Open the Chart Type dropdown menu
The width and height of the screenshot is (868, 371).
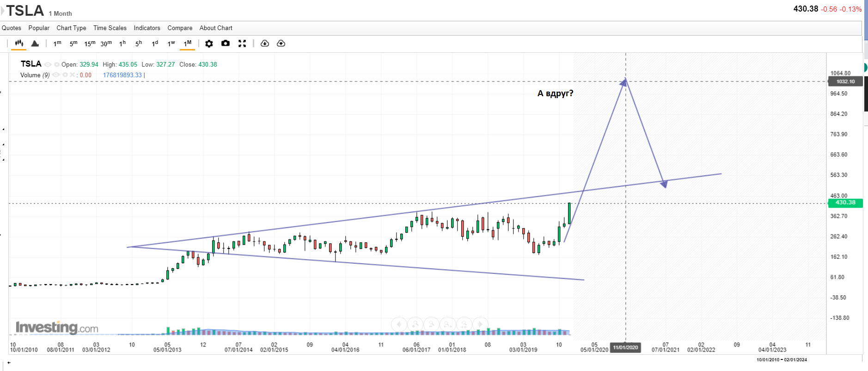[x=71, y=28]
